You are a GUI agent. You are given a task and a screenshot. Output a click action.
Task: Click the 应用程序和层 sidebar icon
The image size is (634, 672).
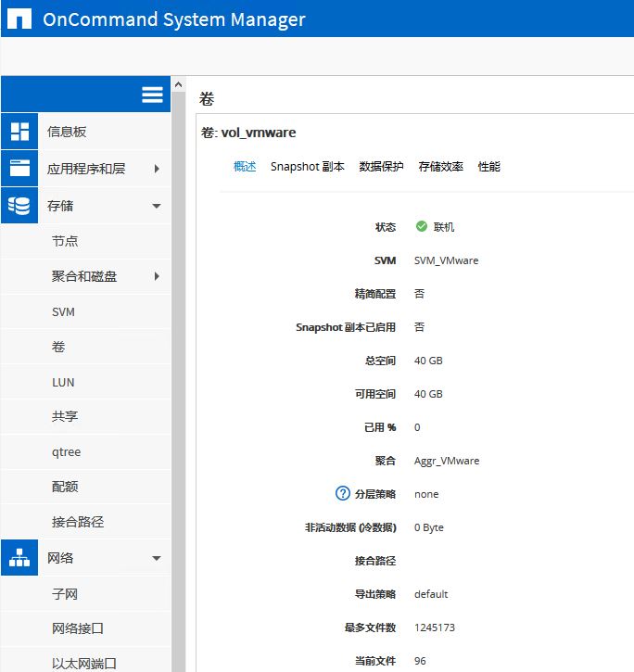(x=19, y=169)
